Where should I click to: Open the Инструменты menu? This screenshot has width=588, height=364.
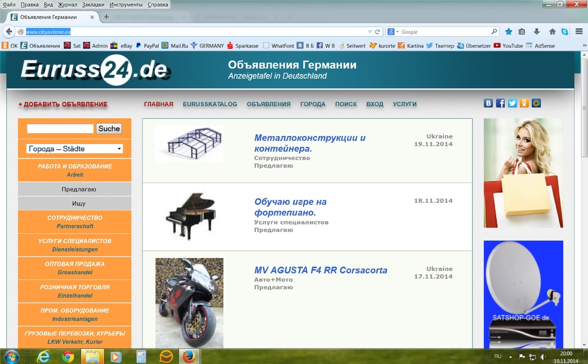tap(126, 5)
